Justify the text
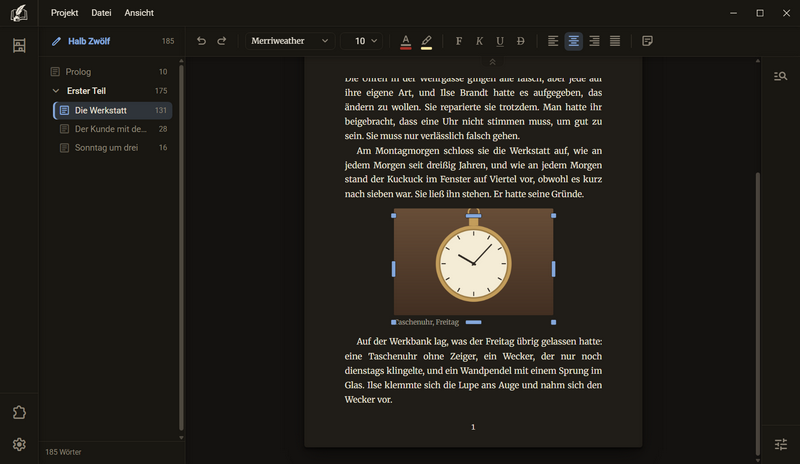The image size is (800, 464). coord(615,41)
